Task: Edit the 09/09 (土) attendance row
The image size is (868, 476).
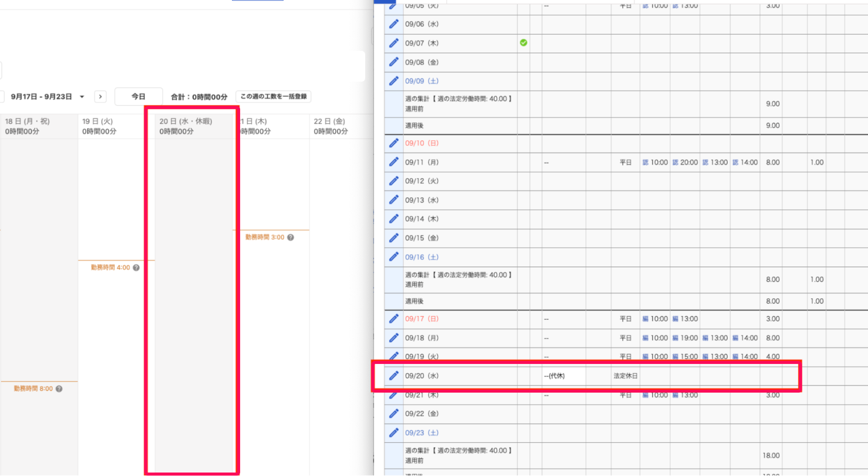Action: pyautogui.click(x=393, y=81)
